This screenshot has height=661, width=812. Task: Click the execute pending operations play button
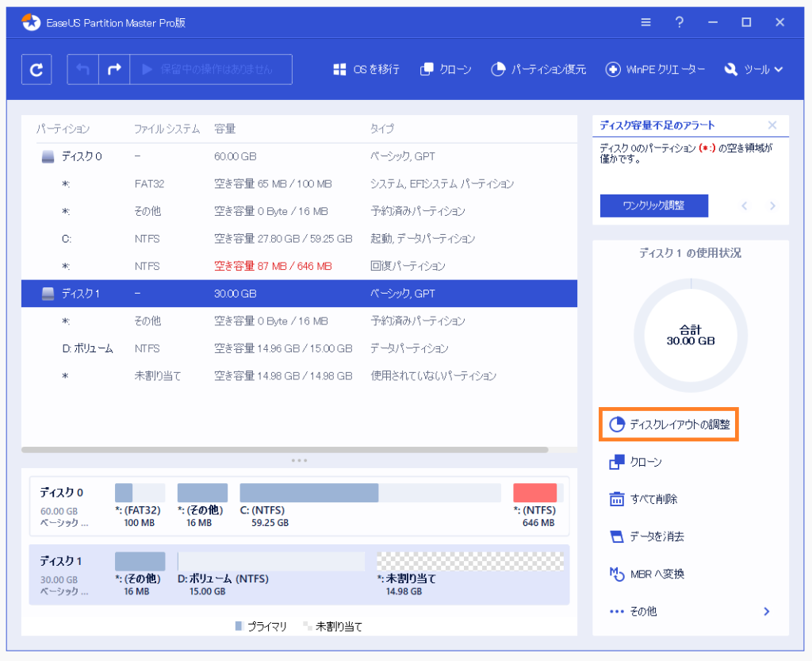[x=210, y=69]
